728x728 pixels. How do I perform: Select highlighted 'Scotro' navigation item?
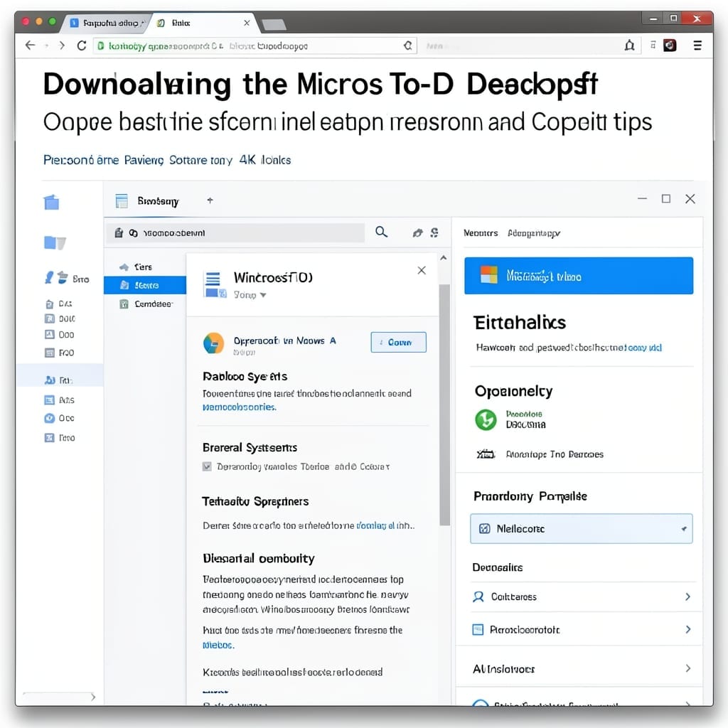coord(145,285)
